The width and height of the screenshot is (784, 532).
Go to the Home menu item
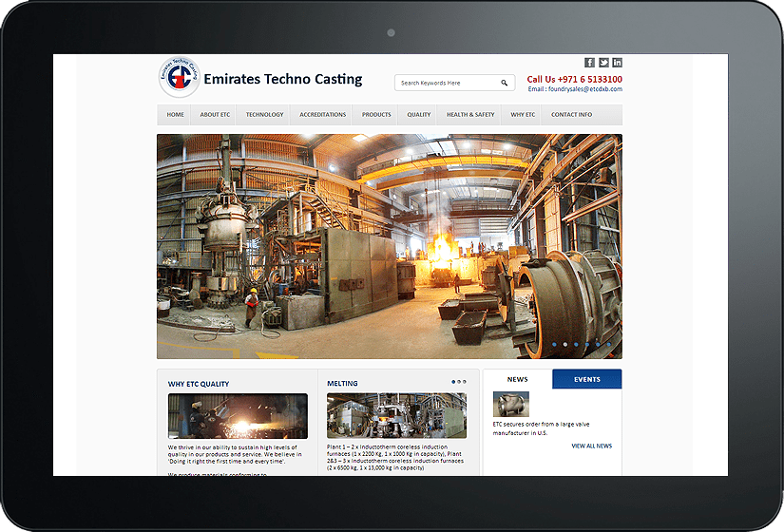pyautogui.click(x=175, y=115)
